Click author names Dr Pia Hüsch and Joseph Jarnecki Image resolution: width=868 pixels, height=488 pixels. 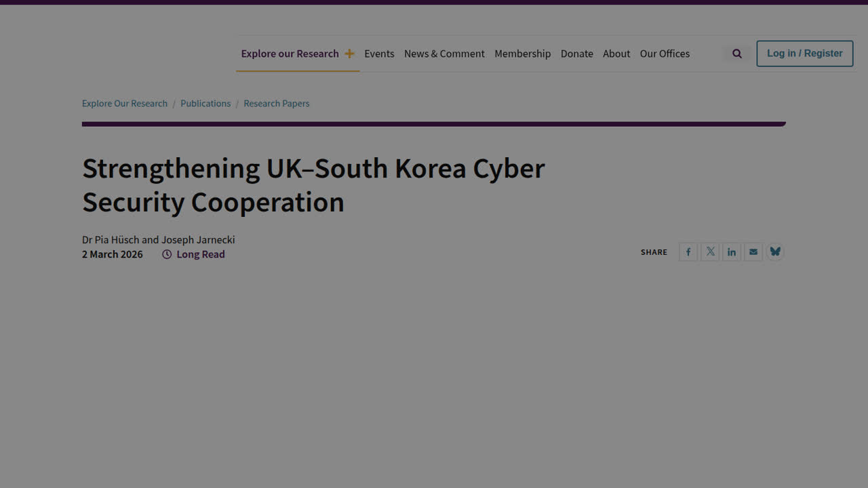click(x=159, y=240)
